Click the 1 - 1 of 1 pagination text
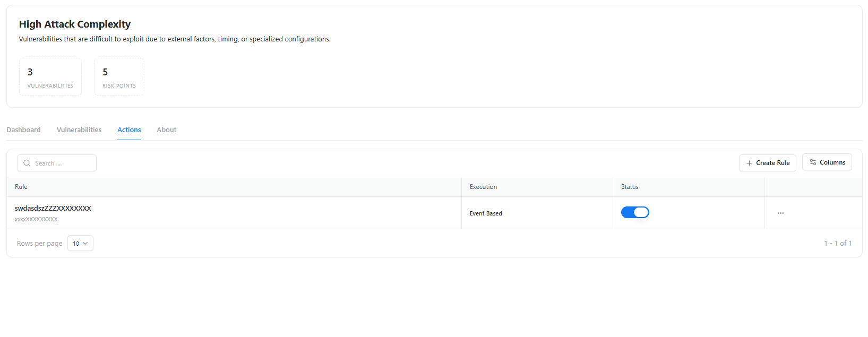 tap(838, 243)
